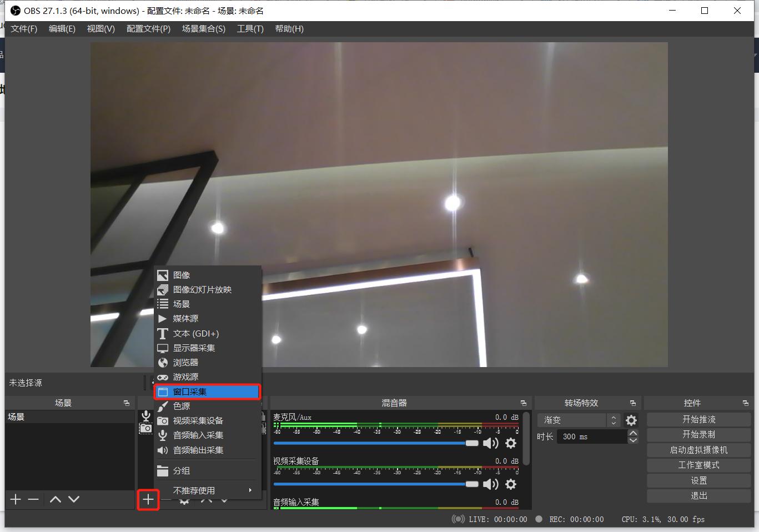Add a new scene with plus icon
759x532 pixels.
16,499
